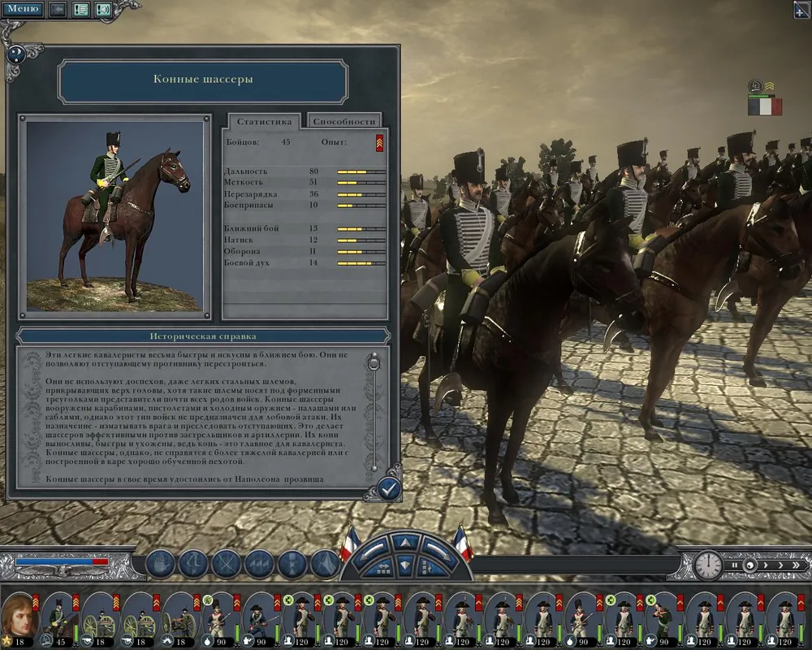Image resolution: width=812 pixels, height=650 pixels.
Task: Set fast speed with second arrow
Action: [x=780, y=565]
